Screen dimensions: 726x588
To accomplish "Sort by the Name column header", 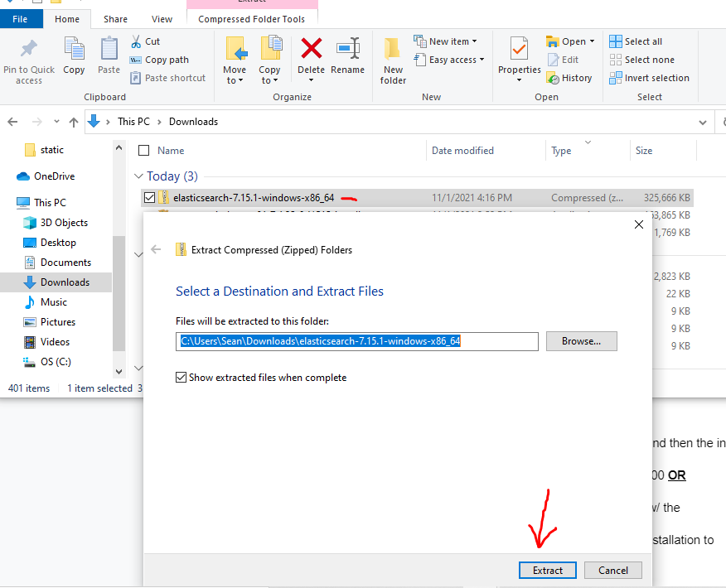I will tap(171, 151).
